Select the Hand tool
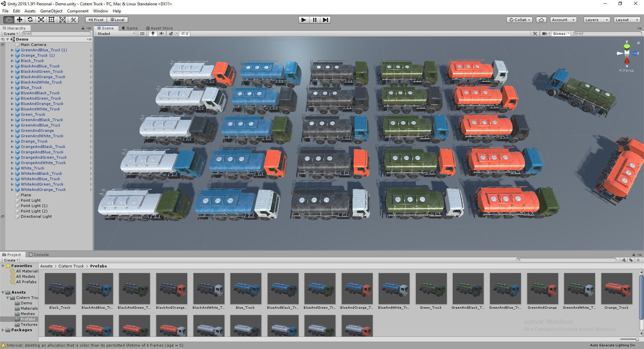The image size is (644, 349). (x=9, y=20)
